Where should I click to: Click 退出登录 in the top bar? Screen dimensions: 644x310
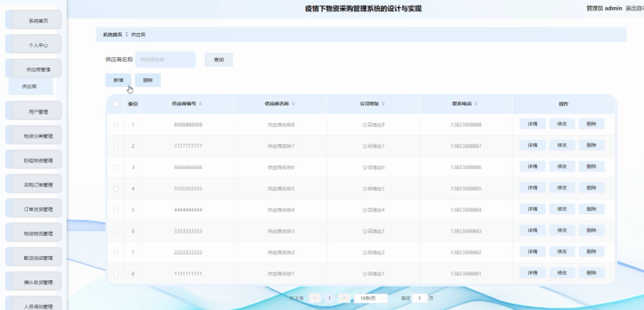point(634,8)
